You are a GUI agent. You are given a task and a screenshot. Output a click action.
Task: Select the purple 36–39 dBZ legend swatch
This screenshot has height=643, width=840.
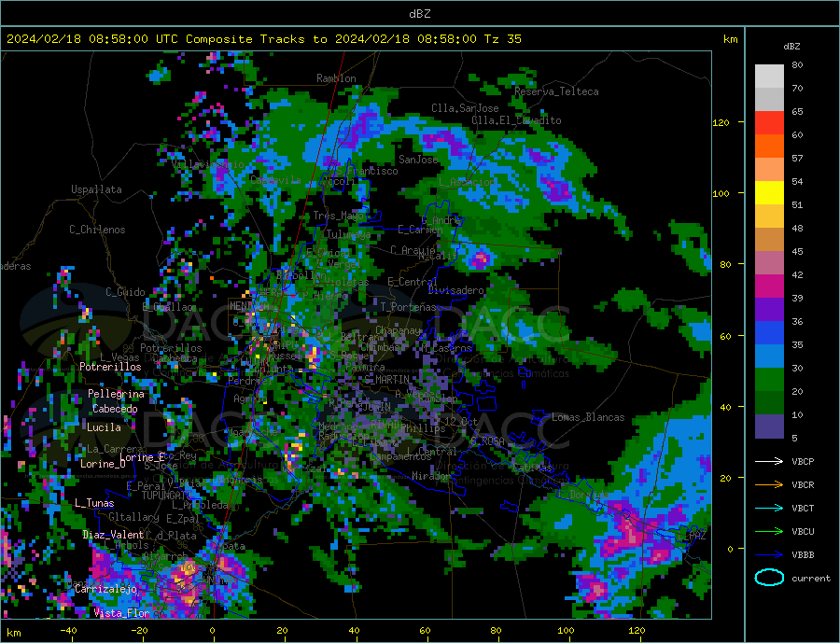tap(769, 310)
